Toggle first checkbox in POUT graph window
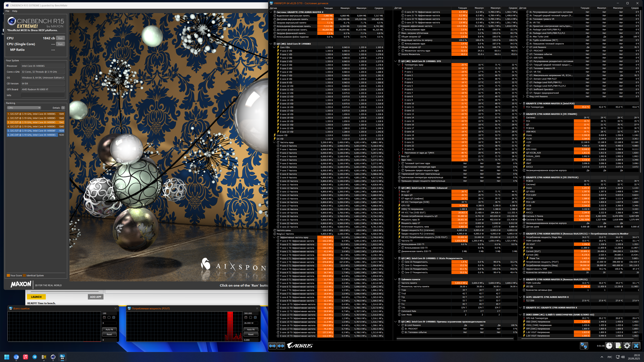 point(246,318)
